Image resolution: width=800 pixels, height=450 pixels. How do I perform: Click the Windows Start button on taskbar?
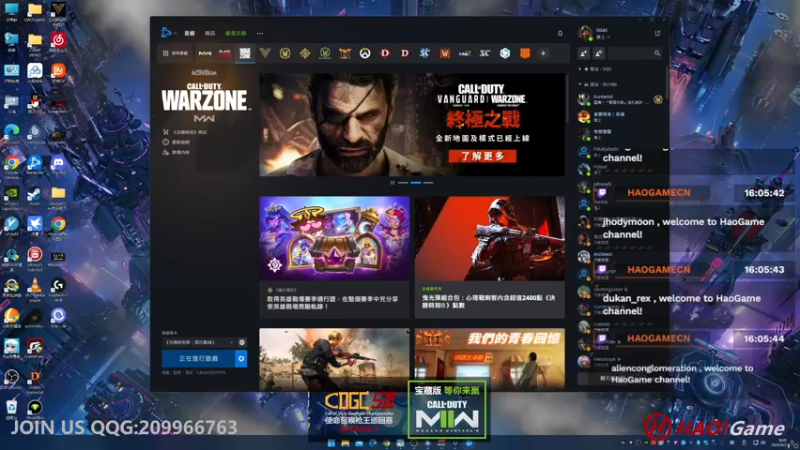(332, 443)
